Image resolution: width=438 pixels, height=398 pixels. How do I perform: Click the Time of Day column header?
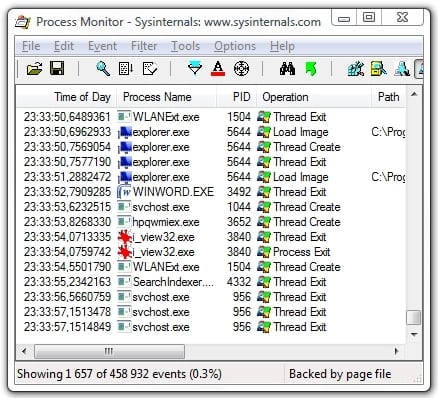click(66, 97)
